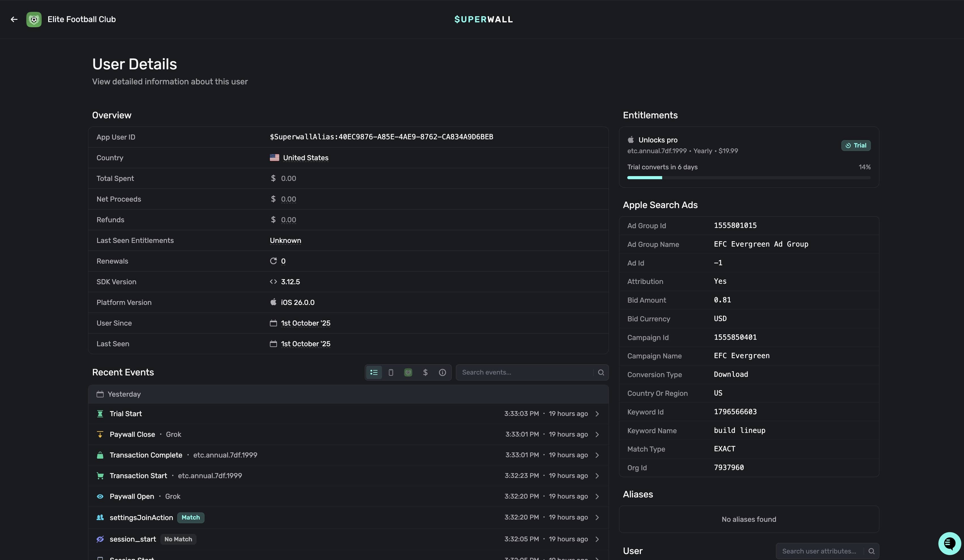Click the user attributes search magnifier icon
Viewport: 964px width, 560px height.
tap(871, 551)
